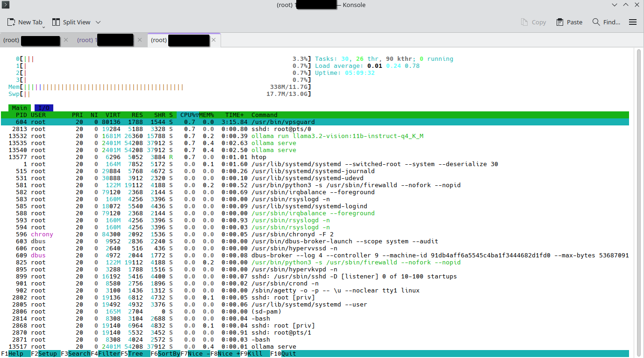
Task: Select the systemd --user process row
Action: click(315, 305)
